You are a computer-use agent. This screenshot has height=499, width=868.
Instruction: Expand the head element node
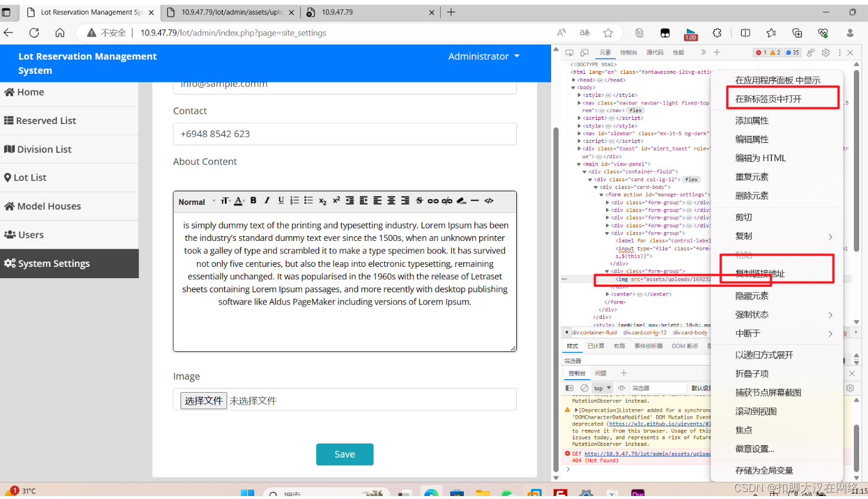click(x=573, y=80)
